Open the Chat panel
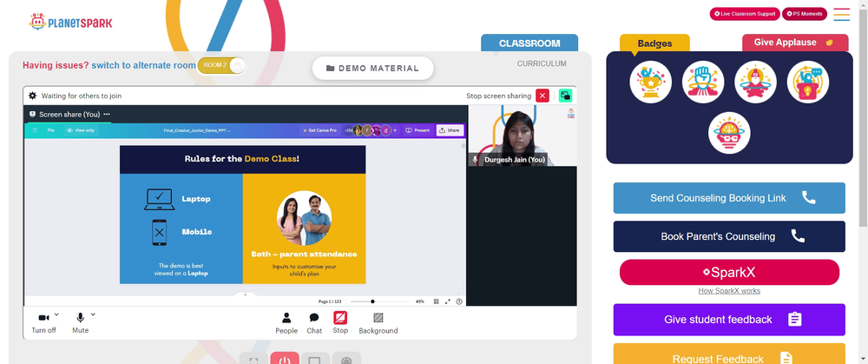The image size is (868, 364). [x=314, y=323]
